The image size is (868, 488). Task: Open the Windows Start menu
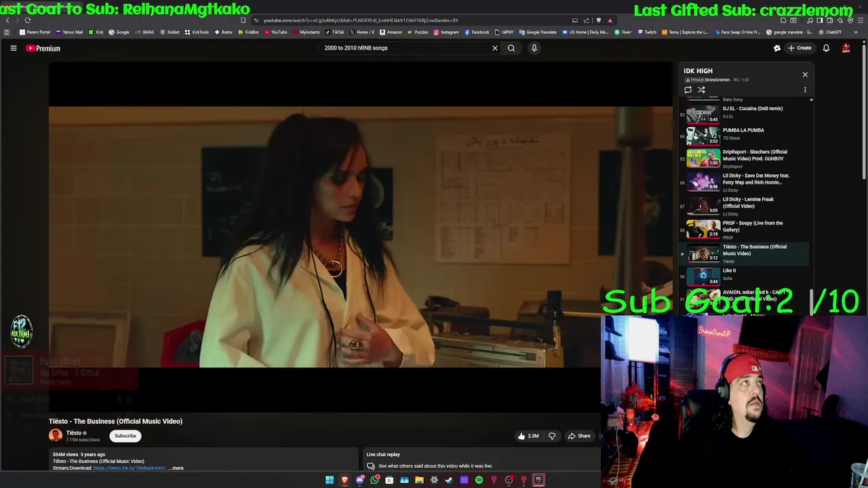tap(330, 480)
